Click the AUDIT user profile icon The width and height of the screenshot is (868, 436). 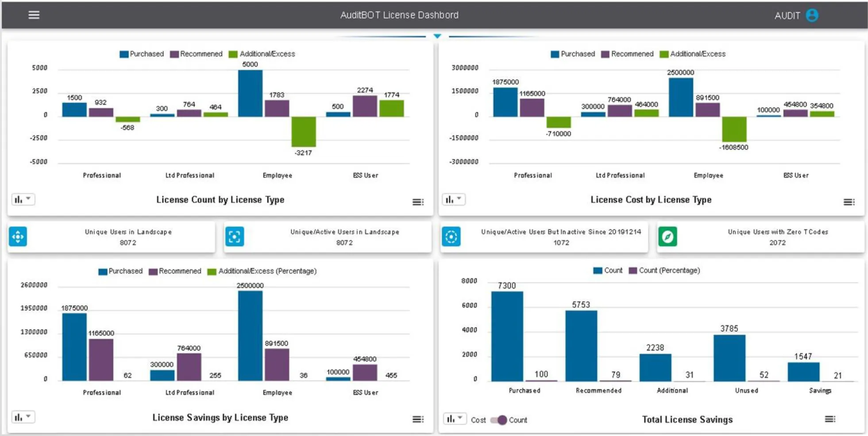(x=812, y=15)
